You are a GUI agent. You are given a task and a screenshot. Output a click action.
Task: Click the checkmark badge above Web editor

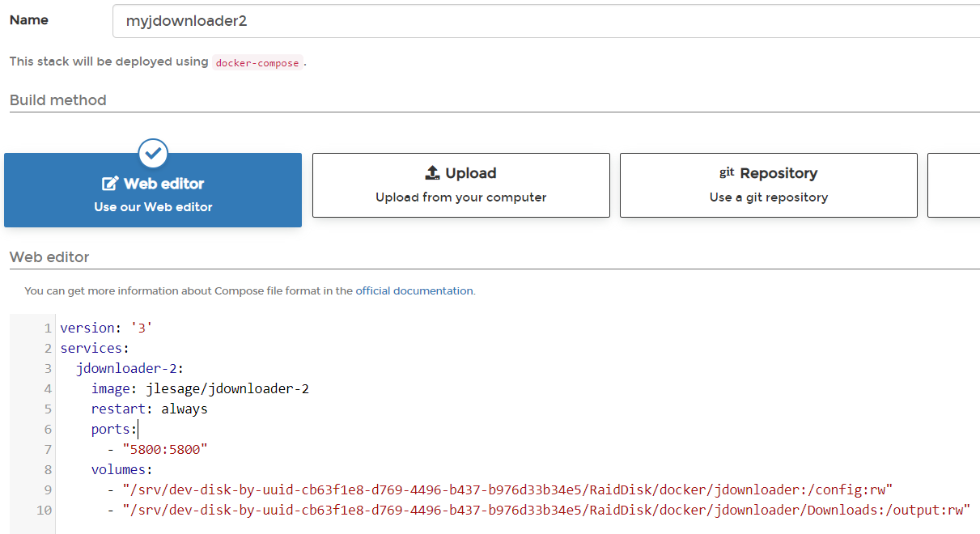(x=153, y=153)
